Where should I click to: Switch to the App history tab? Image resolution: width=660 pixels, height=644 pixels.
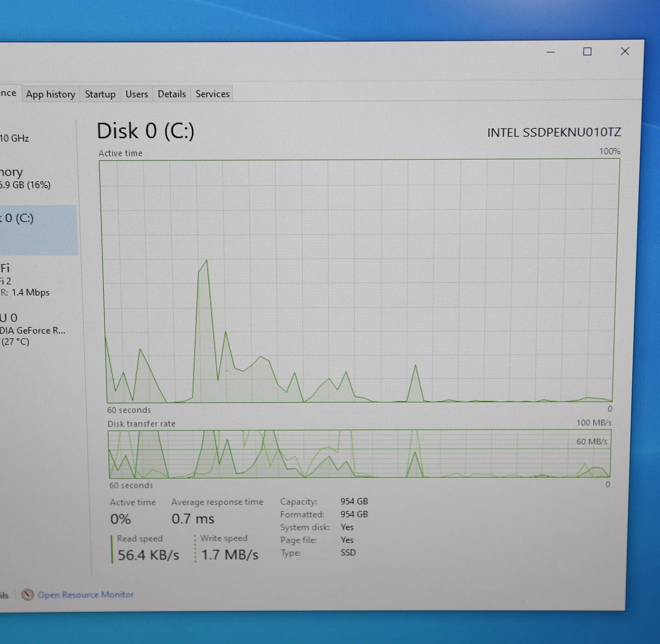(x=50, y=94)
